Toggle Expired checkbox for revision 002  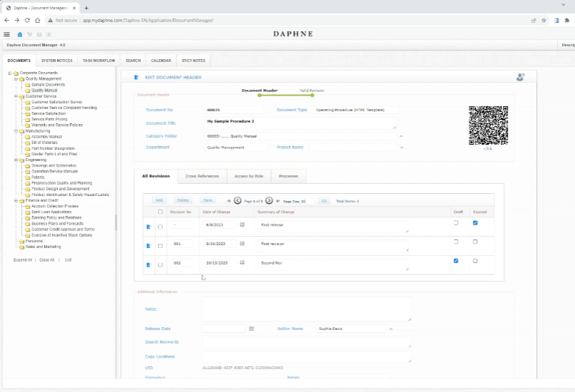475,261
